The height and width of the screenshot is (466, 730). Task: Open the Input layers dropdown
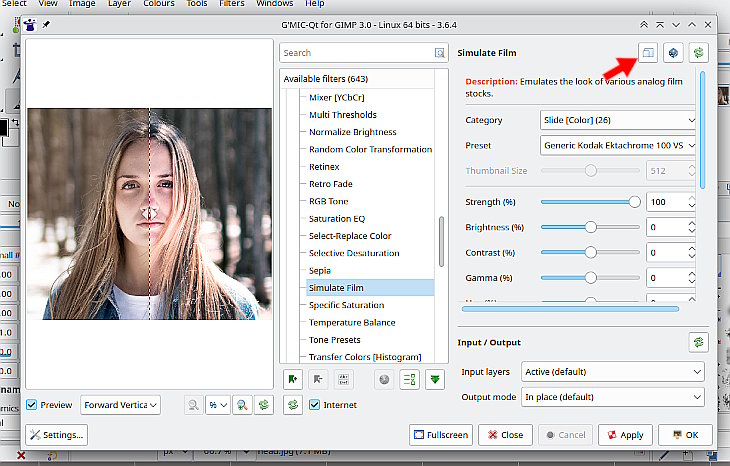[613, 372]
